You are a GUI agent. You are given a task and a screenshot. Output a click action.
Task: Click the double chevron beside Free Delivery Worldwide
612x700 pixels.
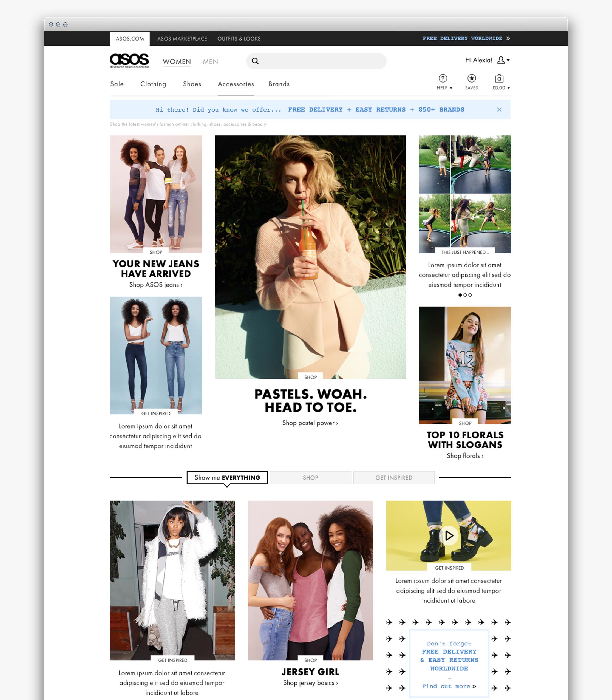508,39
